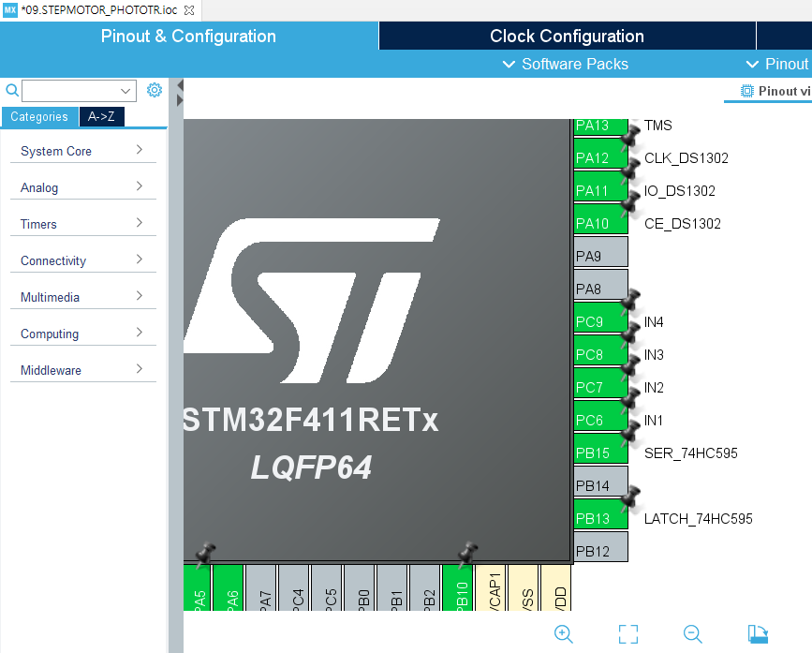Click the rotate/export view icon
Screen dimensions: 812x653
[x=758, y=634]
